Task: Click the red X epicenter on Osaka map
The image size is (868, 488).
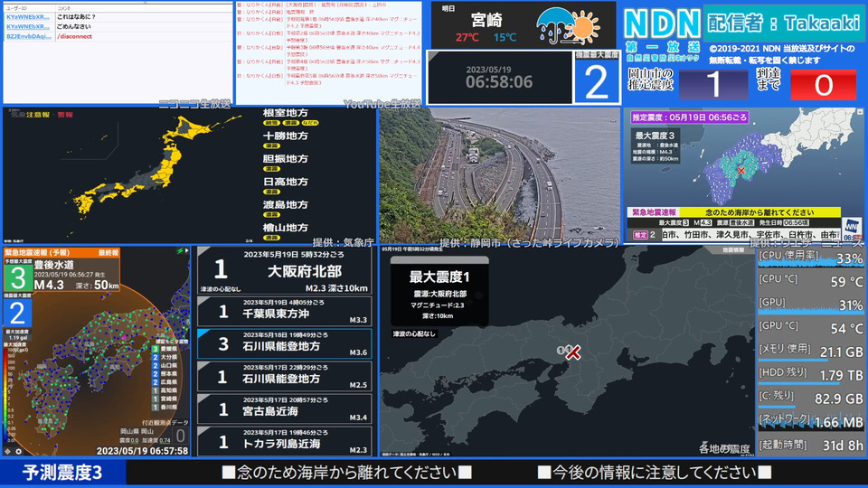Action: 573,352
